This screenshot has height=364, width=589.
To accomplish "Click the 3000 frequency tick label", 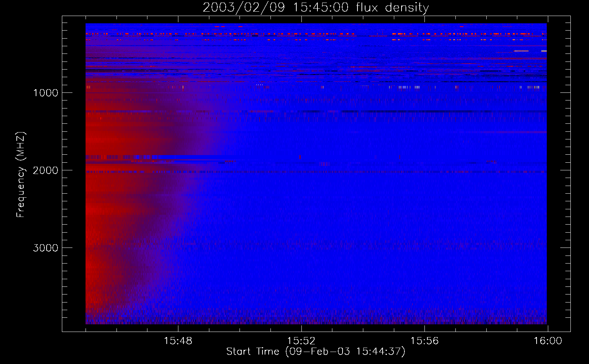I will click(46, 248).
